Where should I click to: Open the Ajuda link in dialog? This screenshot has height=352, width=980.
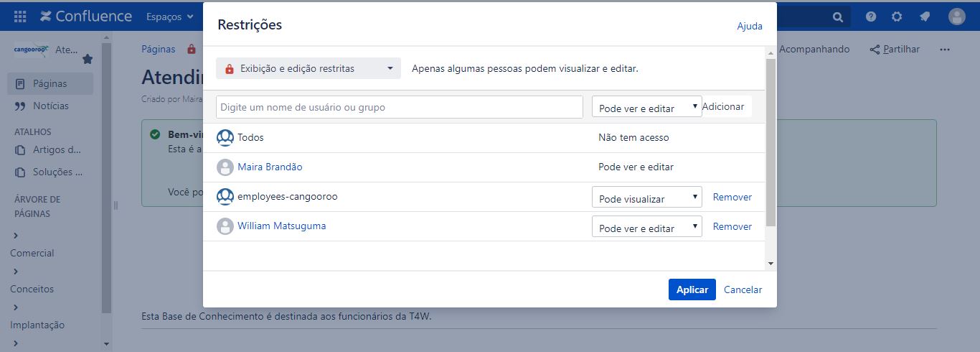(750, 26)
